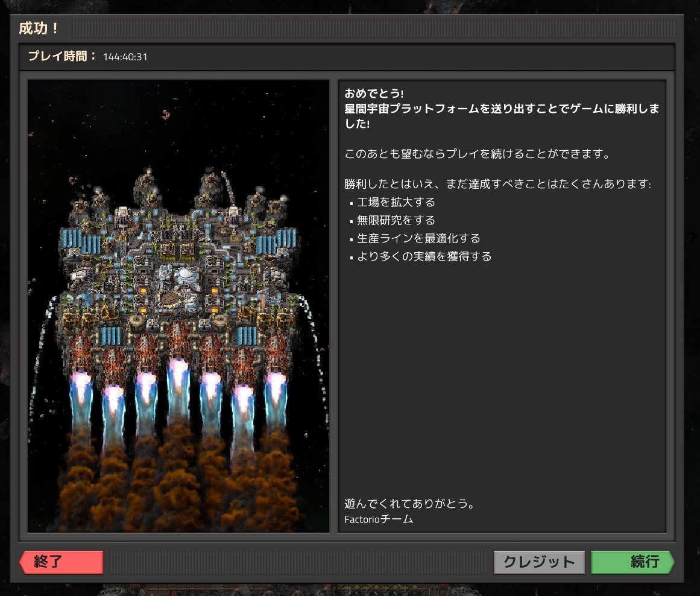Click the おめでとう! heading text
Viewport: 700px width, 596px height.
(374, 94)
